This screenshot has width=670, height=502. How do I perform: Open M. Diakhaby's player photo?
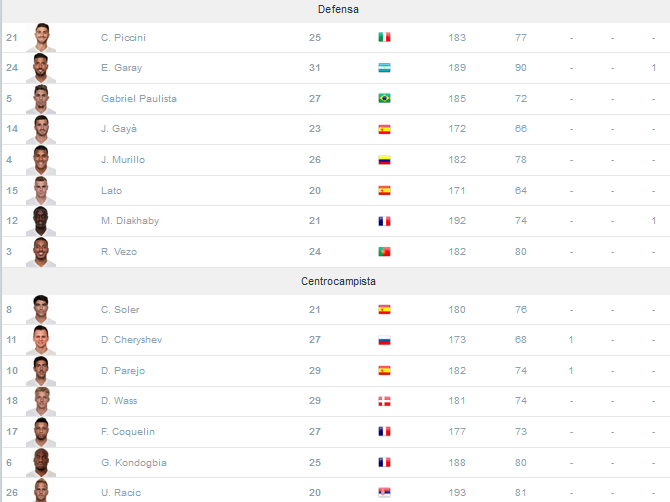click(x=41, y=221)
